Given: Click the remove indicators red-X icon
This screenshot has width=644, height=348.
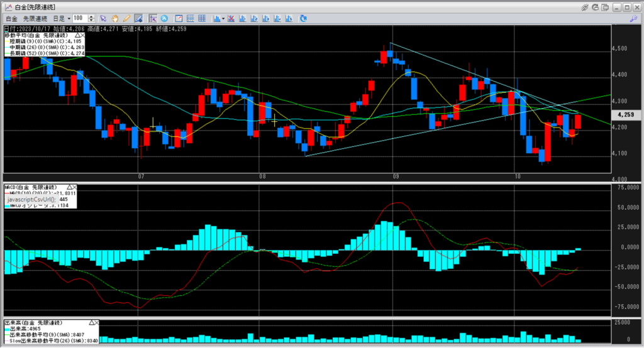Looking at the screenshot, I should pyautogui.click(x=231, y=18).
